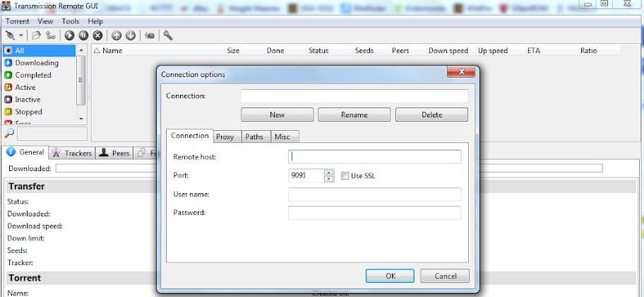Sort by the Name column header
Viewport: 644px width, 297px height.
pos(159,51)
